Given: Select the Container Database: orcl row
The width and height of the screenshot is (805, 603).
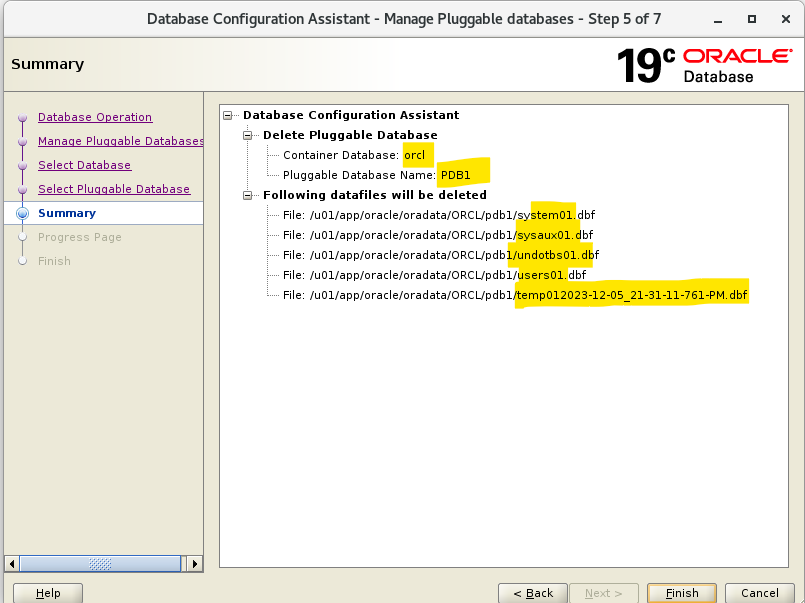Looking at the screenshot, I should (354, 155).
